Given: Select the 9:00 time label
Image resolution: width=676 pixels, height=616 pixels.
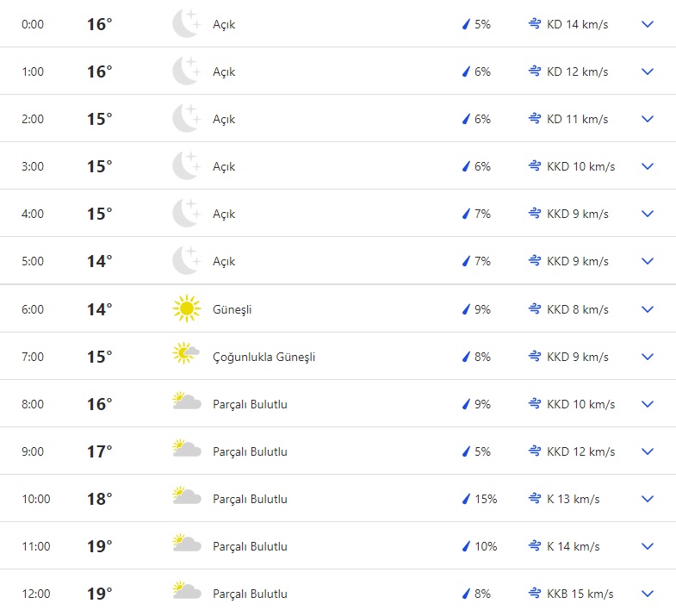Looking at the screenshot, I should [33, 451].
